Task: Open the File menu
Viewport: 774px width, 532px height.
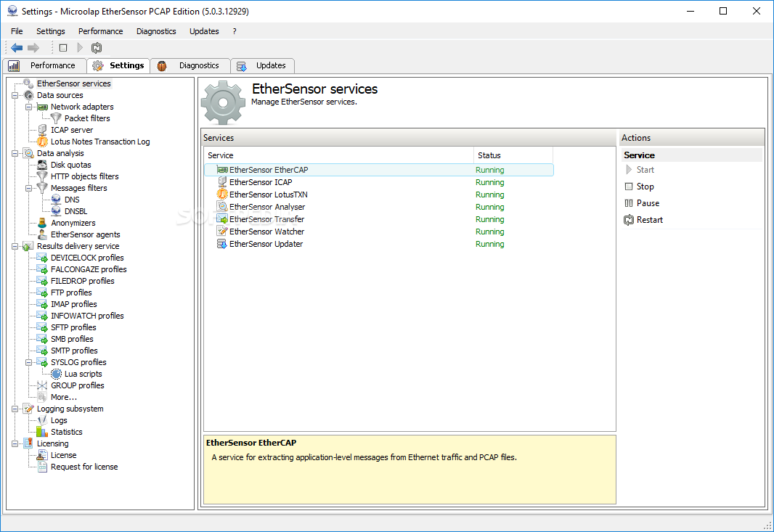Action: [x=17, y=31]
